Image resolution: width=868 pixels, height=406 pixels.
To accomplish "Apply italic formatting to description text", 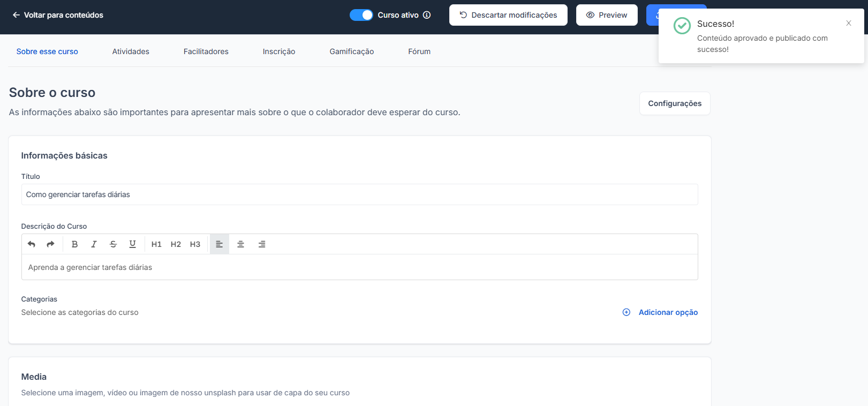I will pyautogui.click(x=94, y=244).
